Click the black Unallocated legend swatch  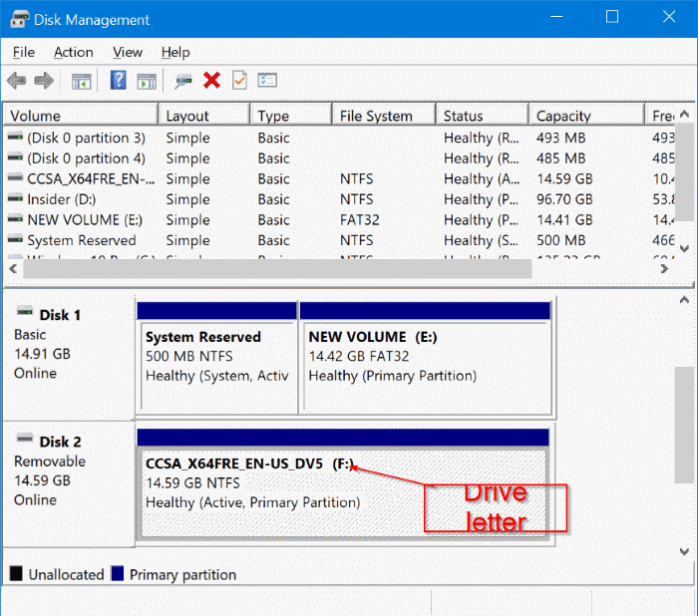[16, 573]
